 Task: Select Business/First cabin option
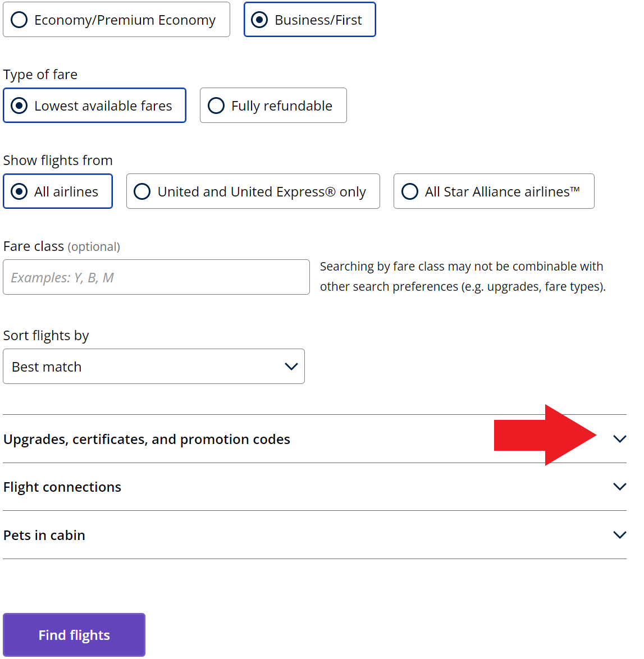310,20
